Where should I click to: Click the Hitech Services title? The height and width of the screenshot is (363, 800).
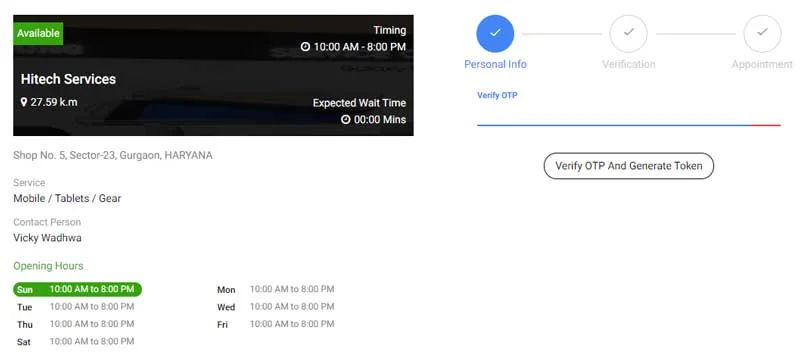coord(68,79)
